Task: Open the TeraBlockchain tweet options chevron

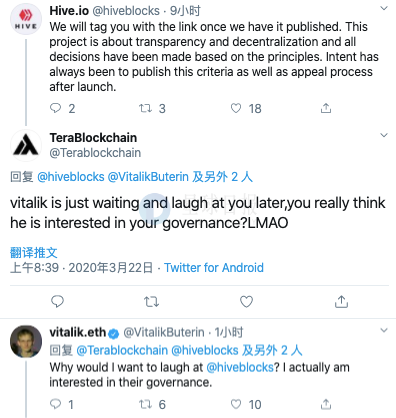Action: [384, 135]
